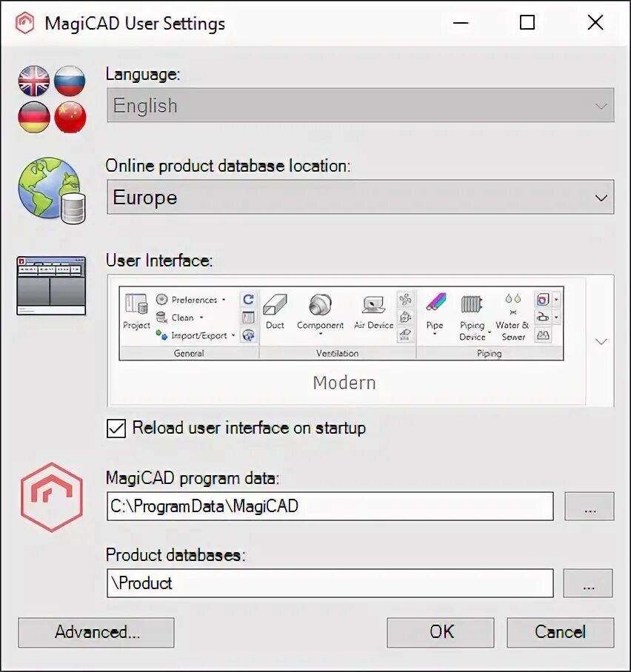Click the Piping Device radiator icon
Screen dimensions: 631x672
[x=472, y=305]
